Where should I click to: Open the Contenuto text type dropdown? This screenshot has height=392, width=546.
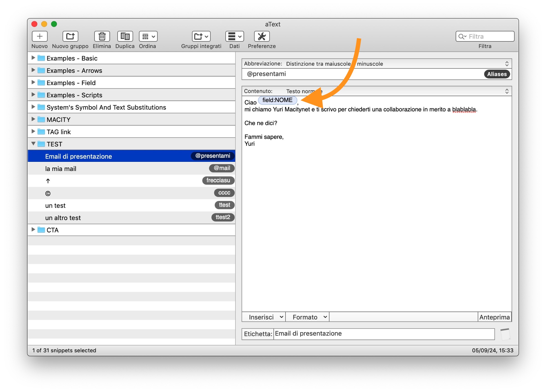click(x=506, y=91)
